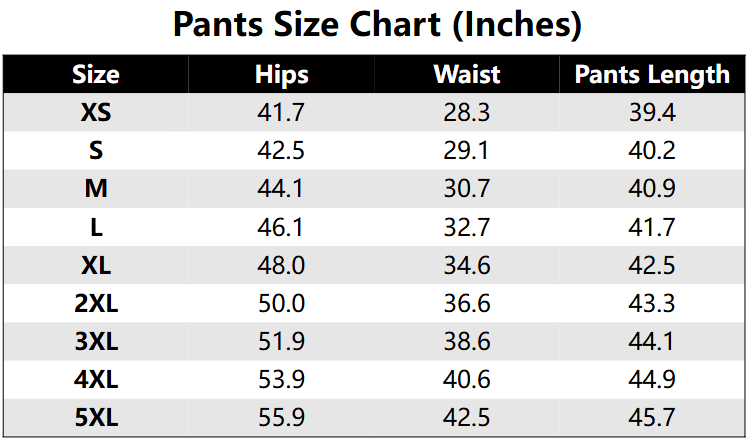Select the 4XL size row label
The height and width of the screenshot is (439, 748).
click(96, 380)
